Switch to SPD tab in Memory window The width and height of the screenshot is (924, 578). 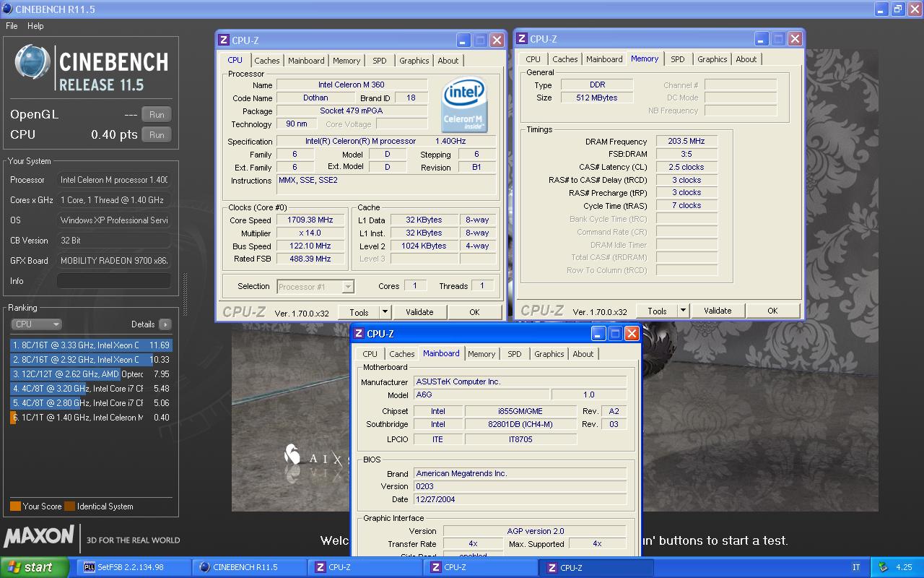click(678, 59)
